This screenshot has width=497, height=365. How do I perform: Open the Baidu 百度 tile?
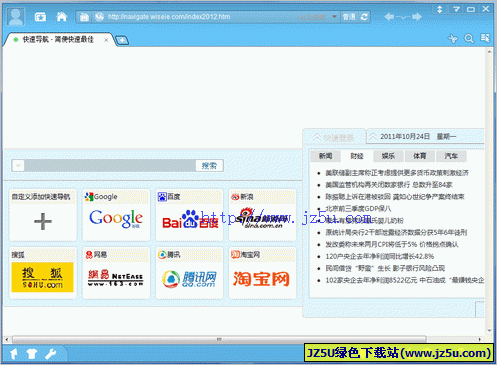[189, 215]
